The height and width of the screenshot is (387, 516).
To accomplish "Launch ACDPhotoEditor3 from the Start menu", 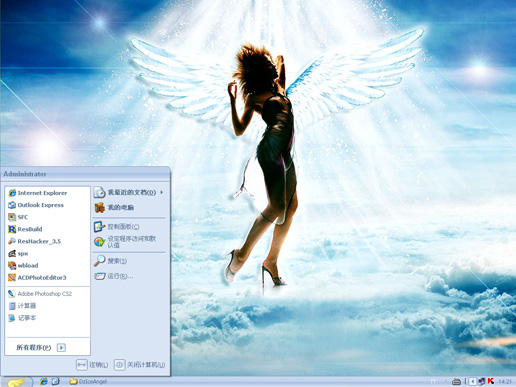I will coord(48,278).
